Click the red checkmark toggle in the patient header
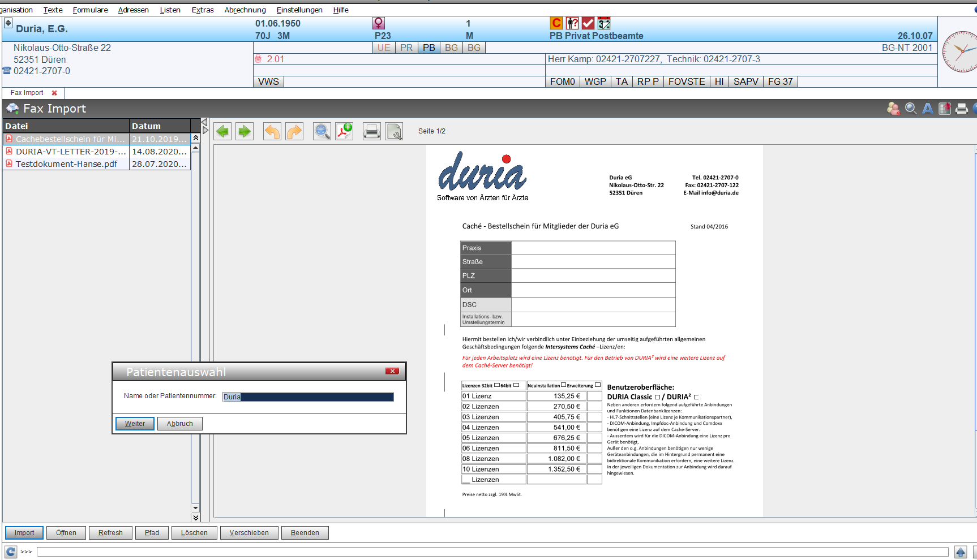977x560 pixels. [588, 23]
